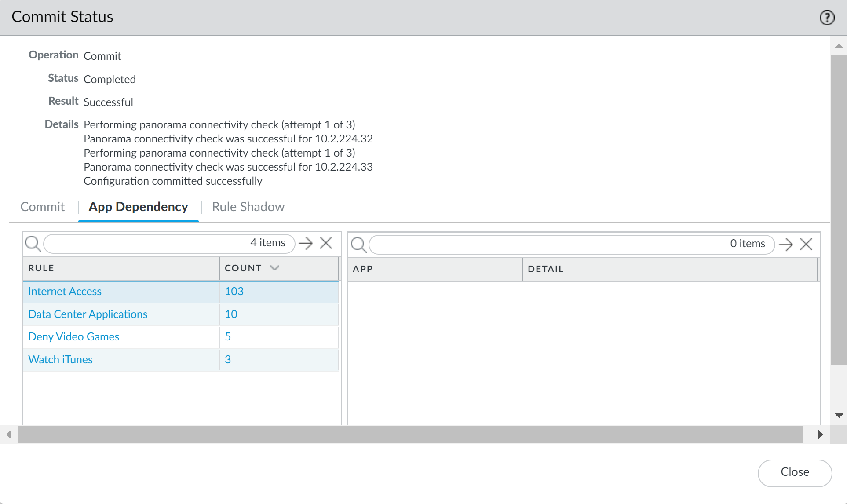Select the App Dependency tab
847x504 pixels.
[138, 207]
